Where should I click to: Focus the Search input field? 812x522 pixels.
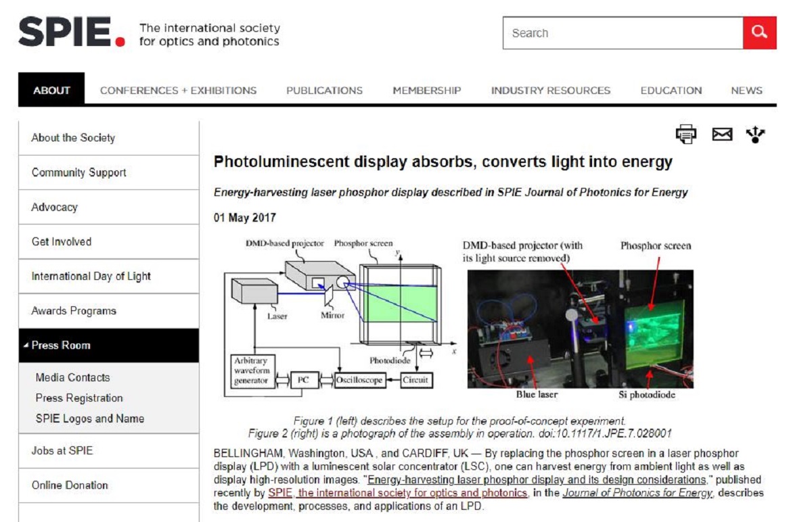[623, 33]
